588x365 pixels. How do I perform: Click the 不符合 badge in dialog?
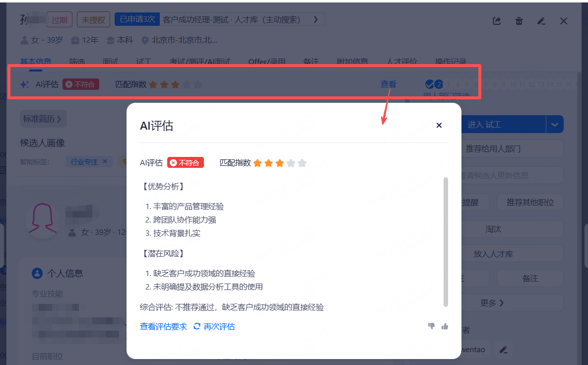[x=185, y=162]
